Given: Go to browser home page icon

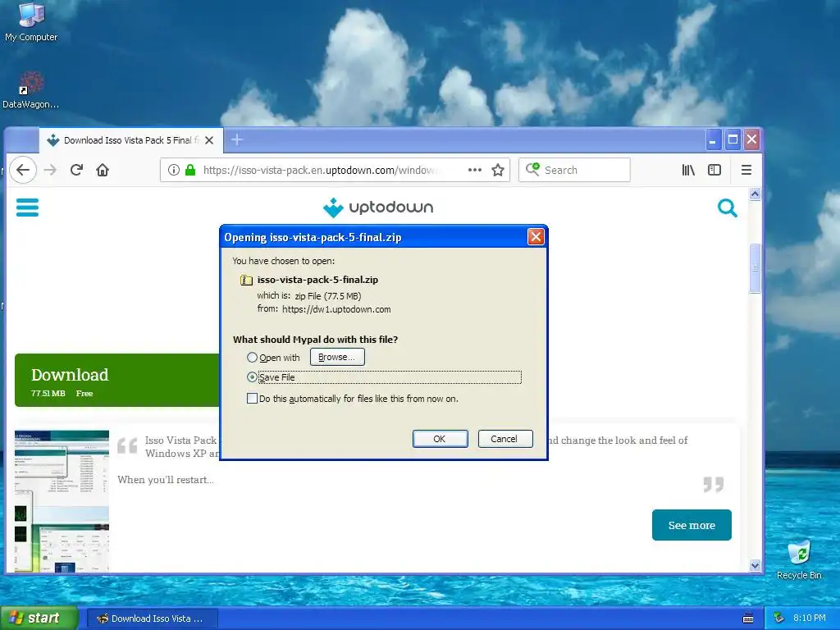Looking at the screenshot, I should (103, 171).
